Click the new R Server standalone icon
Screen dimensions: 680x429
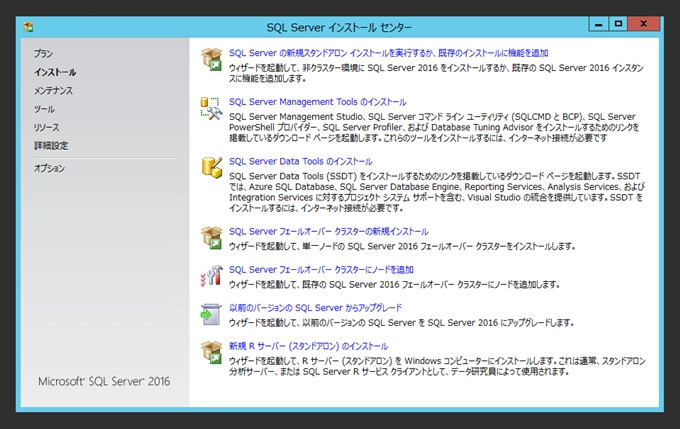pos(212,352)
